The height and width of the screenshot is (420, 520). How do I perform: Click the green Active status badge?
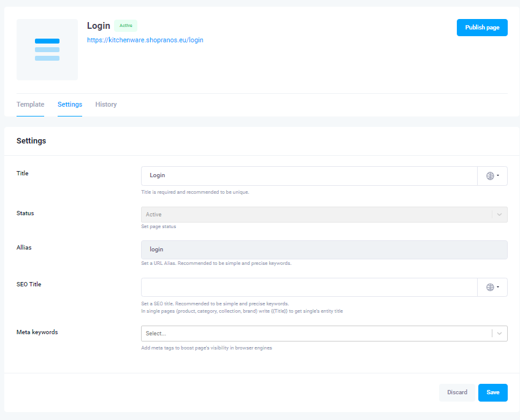point(126,26)
